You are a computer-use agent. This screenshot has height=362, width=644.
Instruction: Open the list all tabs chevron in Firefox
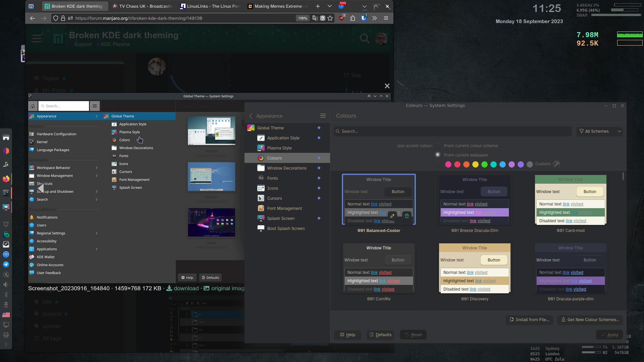[x=330, y=6]
